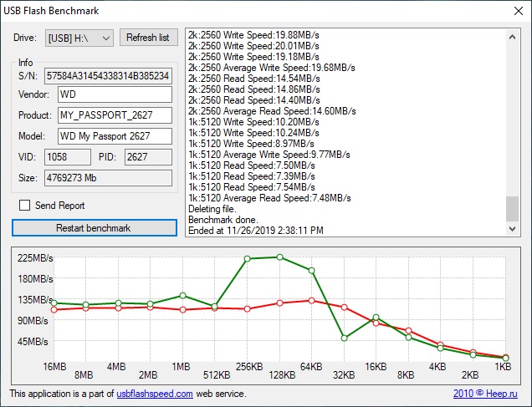Close the USB Flash Benchmark window
This screenshot has height=407, width=532.
click(x=518, y=11)
